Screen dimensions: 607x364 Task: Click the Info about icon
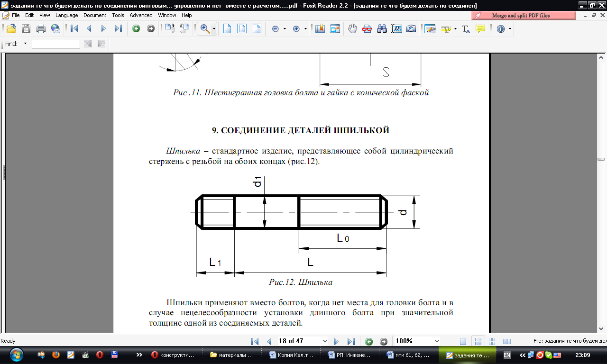point(501,29)
